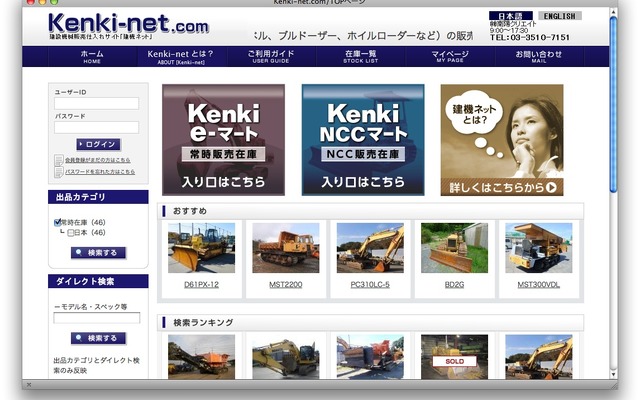Viewport: 640px width, 400px height.
Task: Switch language to 日本語
Action: tap(511, 16)
